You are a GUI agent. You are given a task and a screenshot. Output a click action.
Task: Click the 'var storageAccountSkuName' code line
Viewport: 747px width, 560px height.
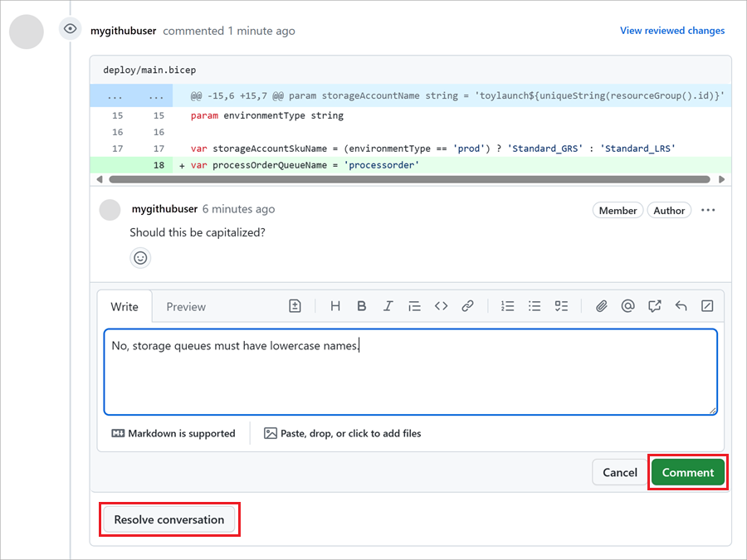pyautogui.click(x=433, y=149)
